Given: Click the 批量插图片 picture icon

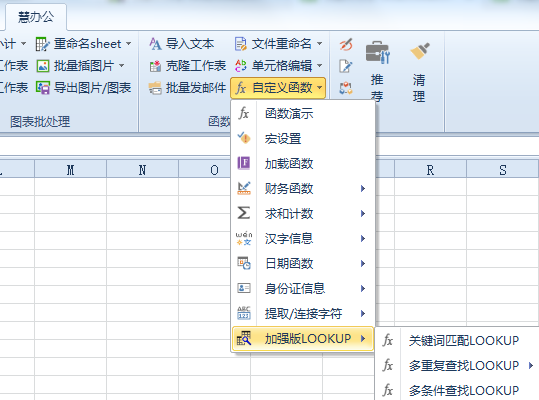Looking at the screenshot, I should pos(43,66).
